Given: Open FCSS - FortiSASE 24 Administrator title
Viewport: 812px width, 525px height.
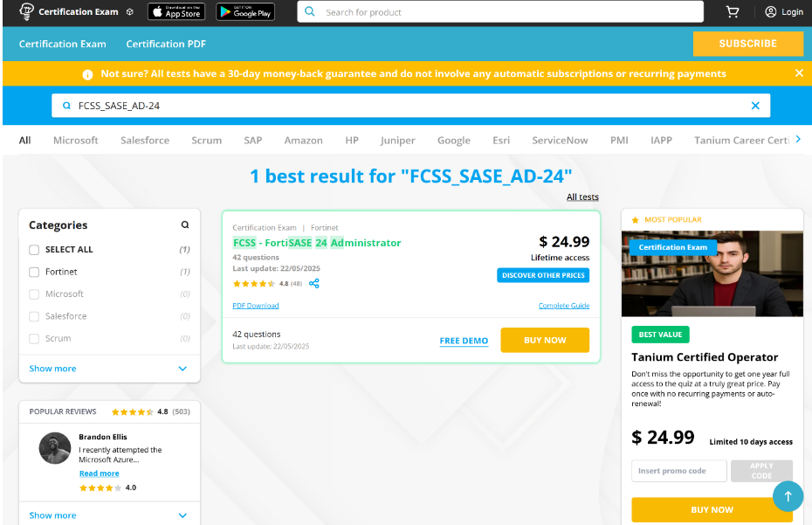Looking at the screenshot, I should point(316,243).
